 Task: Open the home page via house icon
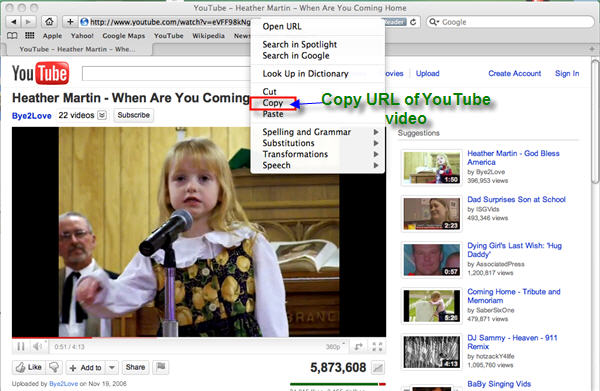49,22
